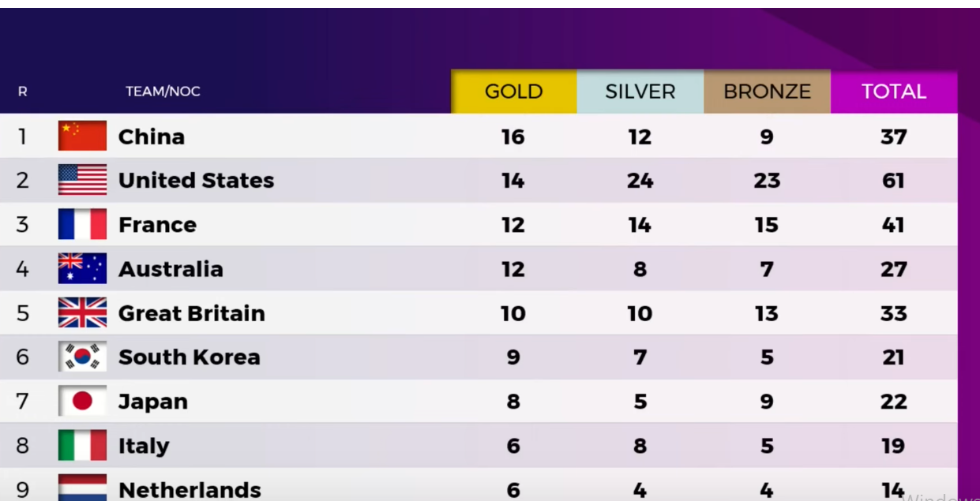
Task: Click the Japan flag icon
Action: tap(82, 401)
